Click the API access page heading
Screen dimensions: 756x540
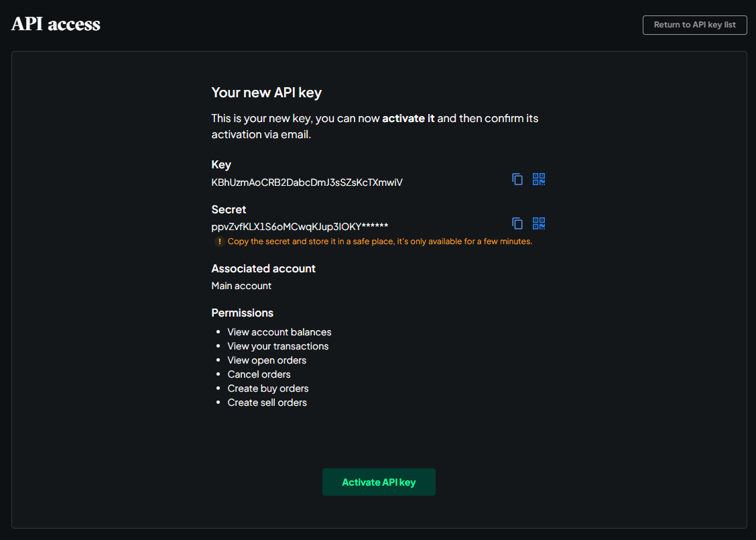(x=56, y=24)
